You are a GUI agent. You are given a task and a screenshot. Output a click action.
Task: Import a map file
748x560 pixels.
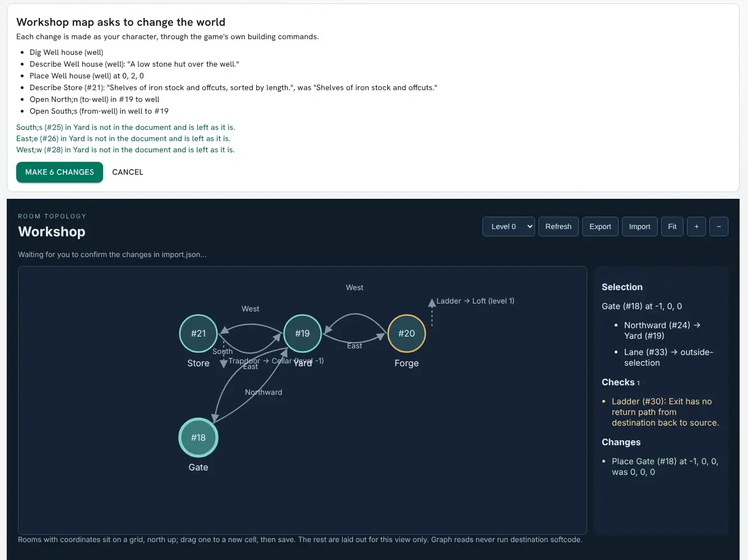(x=639, y=226)
